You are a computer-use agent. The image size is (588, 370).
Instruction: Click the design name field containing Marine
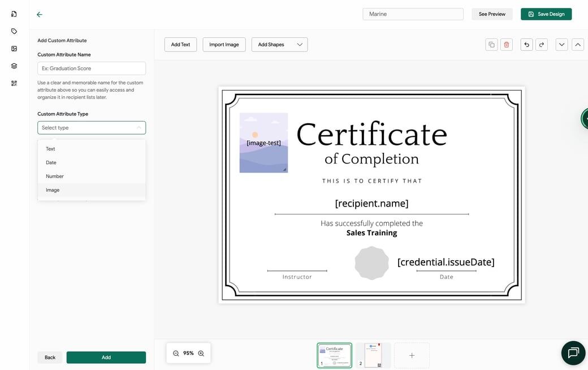(x=413, y=14)
